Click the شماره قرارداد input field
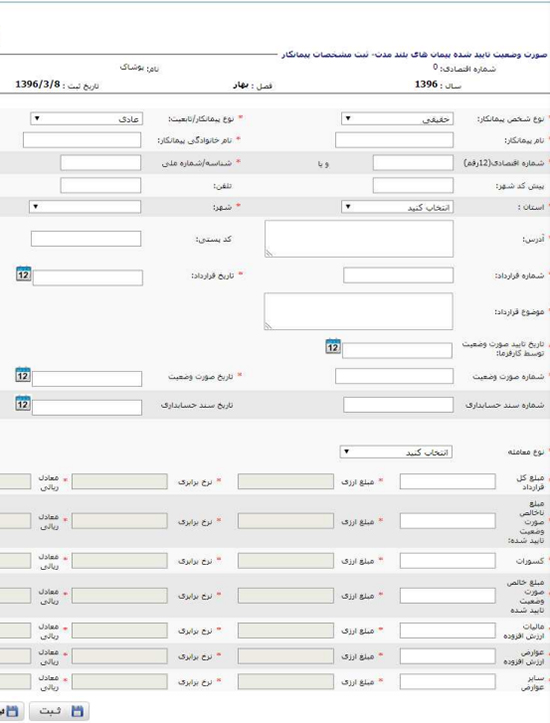 click(x=398, y=276)
